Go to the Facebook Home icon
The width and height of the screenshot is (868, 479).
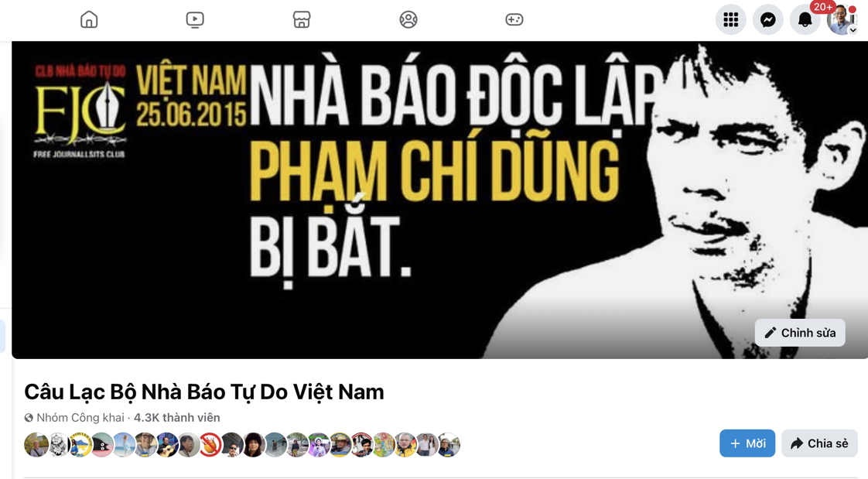coord(88,20)
